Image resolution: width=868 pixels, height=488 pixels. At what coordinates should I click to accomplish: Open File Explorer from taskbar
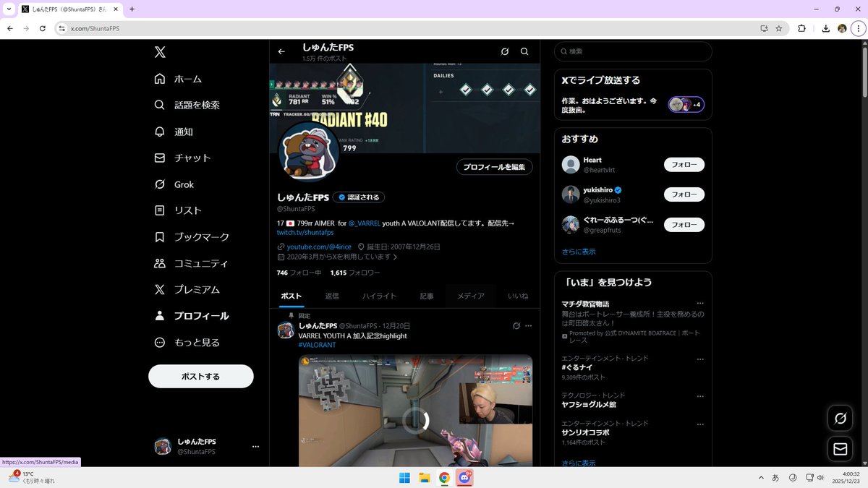[x=425, y=478]
